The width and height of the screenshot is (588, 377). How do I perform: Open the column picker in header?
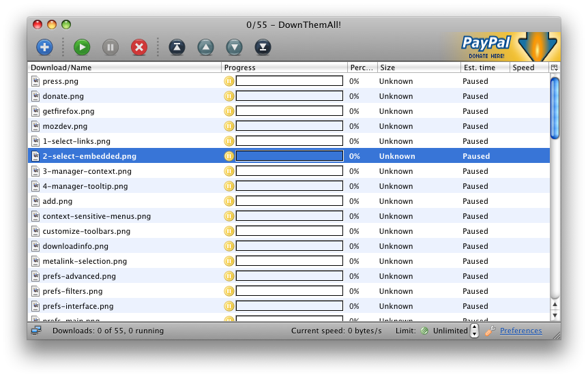click(554, 67)
